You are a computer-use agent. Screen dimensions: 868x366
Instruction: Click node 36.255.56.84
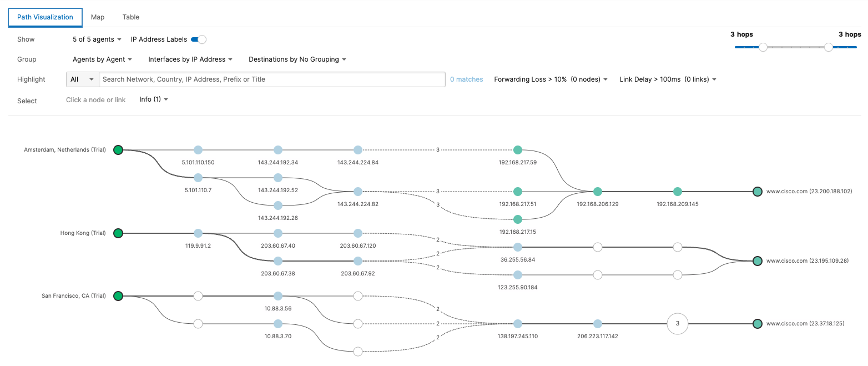[517, 247]
